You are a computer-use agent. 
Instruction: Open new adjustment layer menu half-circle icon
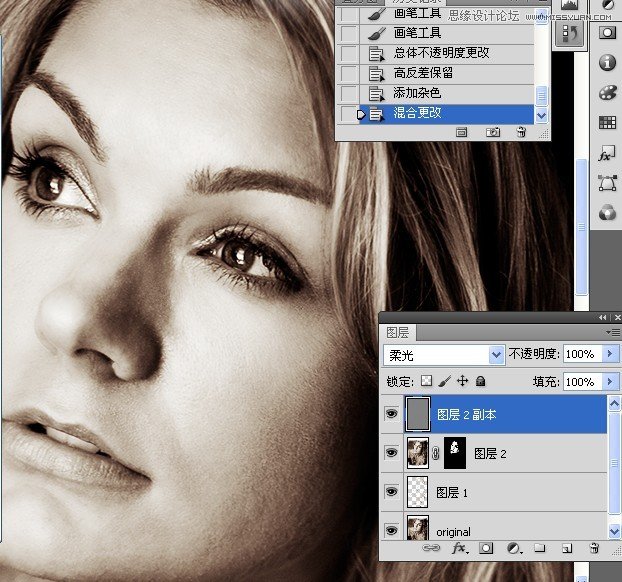[514, 548]
